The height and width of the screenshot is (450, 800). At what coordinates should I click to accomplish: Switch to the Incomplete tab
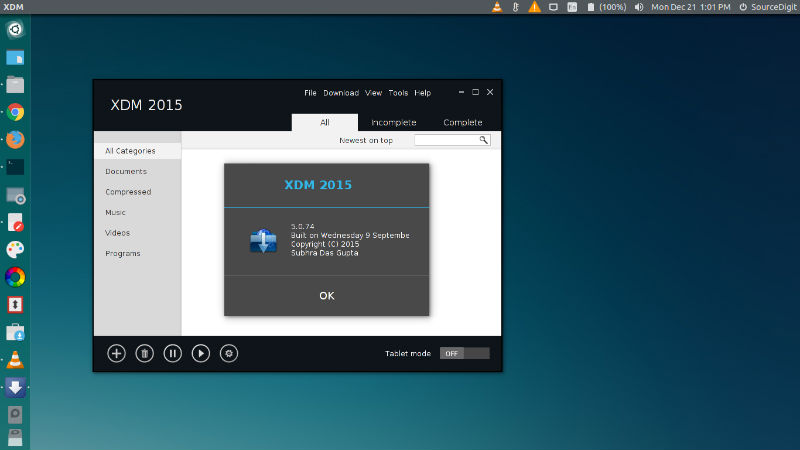point(393,122)
